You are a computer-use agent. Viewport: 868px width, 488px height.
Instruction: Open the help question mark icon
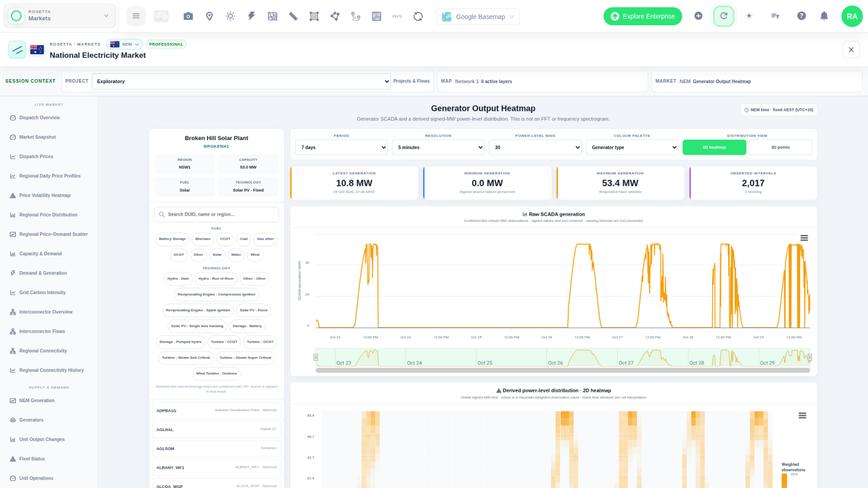pyautogui.click(x=801, y=16)
